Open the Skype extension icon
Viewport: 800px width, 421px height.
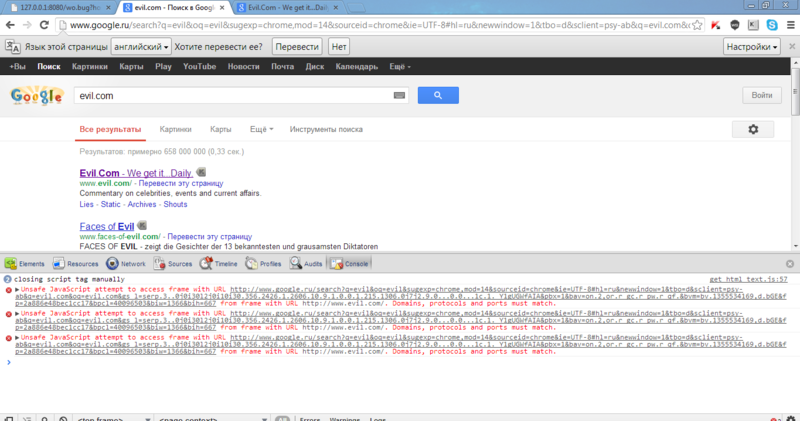coord(772,25)
